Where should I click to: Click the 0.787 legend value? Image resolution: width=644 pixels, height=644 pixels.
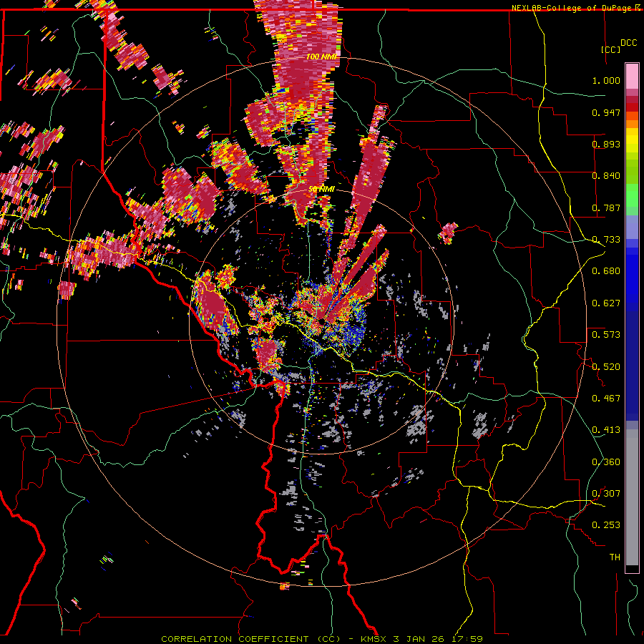(x=606, y=208)
